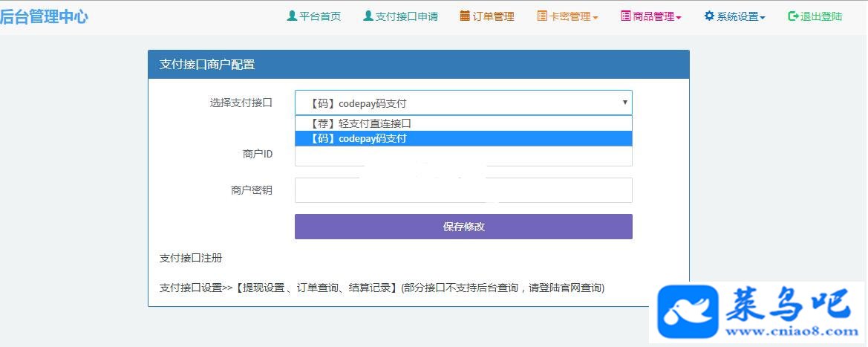Click the calendar icon beside 订单管理
The image size is (868, 347).
coord(465,16)
